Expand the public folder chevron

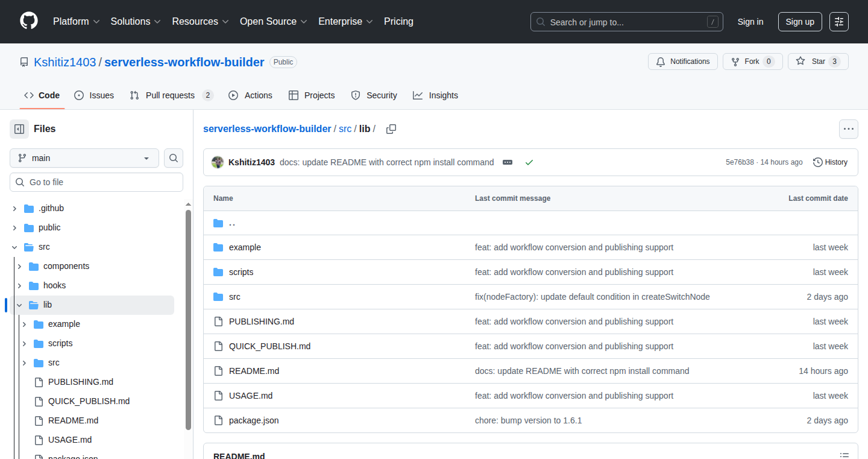(x=14, y=227)
